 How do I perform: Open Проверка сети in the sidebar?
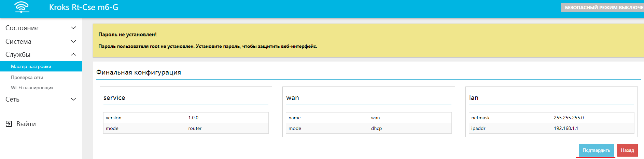point(27,77)
